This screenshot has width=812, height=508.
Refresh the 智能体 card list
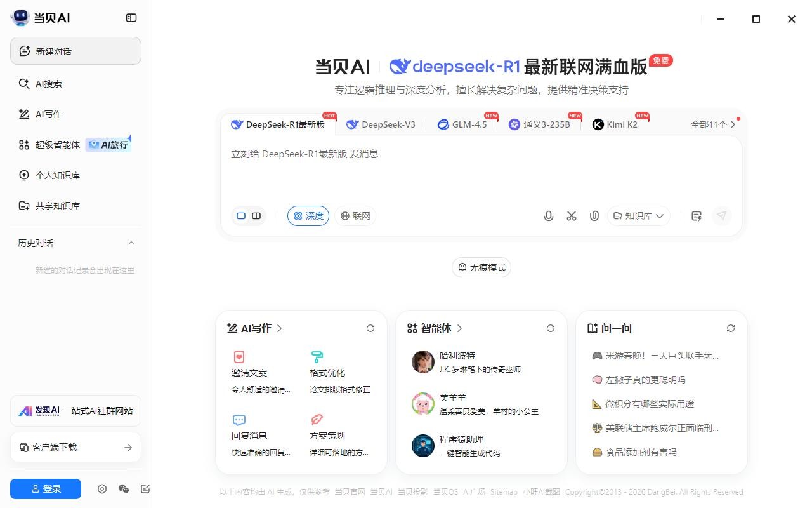551,328
